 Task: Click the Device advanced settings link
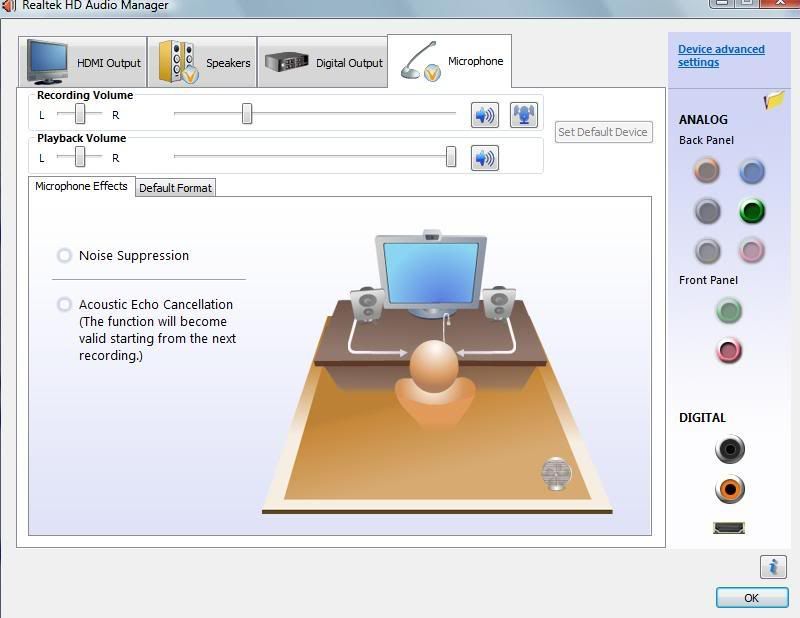click(x=720, y=56)
